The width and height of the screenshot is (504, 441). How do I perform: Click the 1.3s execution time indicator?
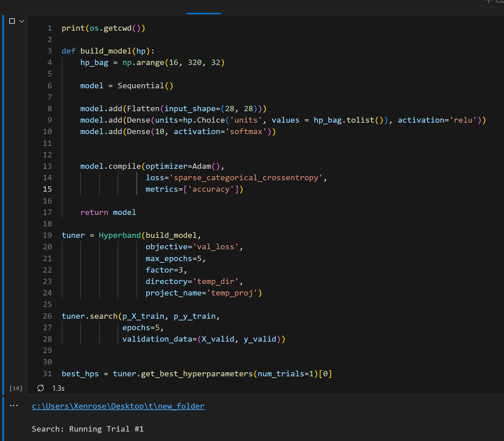(58, 388)
